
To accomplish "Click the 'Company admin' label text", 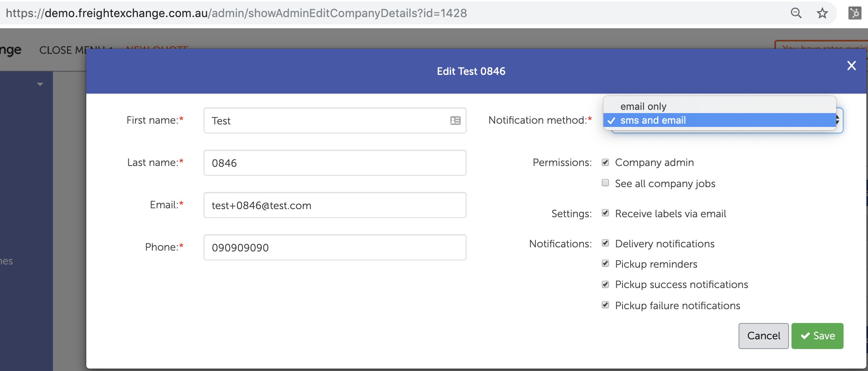I will pos(654,162).
